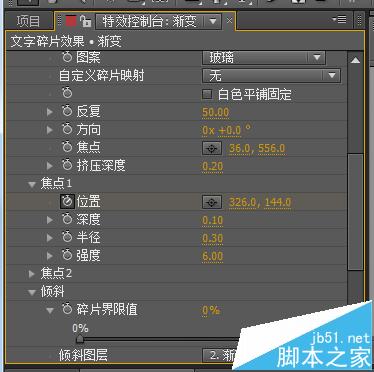The height and width of the screenshot is (372, 374).
Task: Toggle stopwatch for 焦点
Action: pyautogui.click(x=67, y=147)
